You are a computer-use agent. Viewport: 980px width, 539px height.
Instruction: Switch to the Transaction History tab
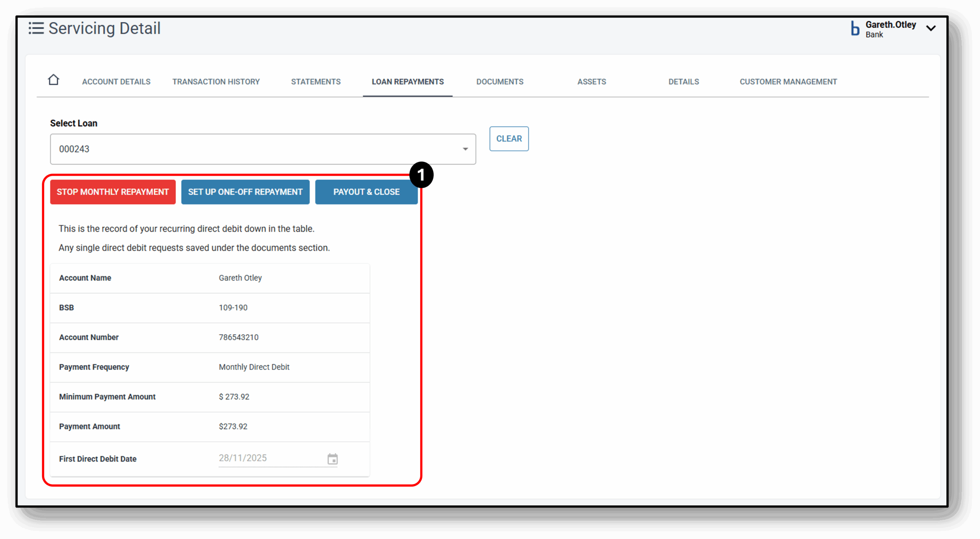click(x=216, y=82)
